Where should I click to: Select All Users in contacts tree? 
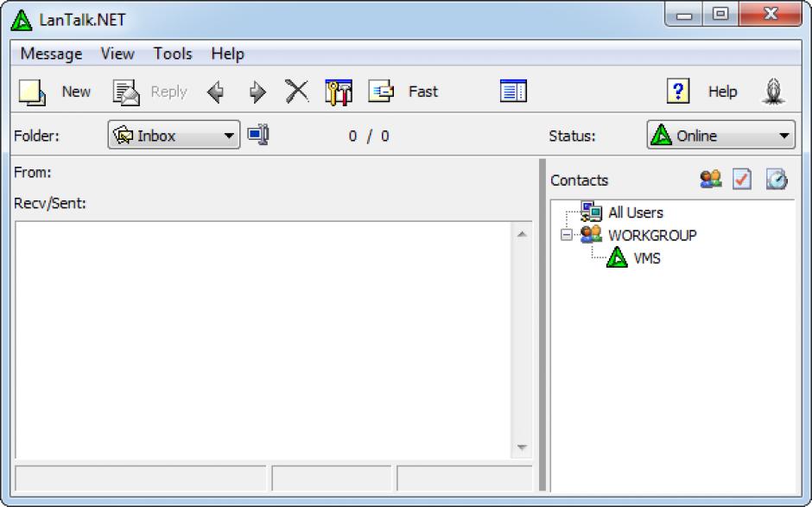click(636, 212)
